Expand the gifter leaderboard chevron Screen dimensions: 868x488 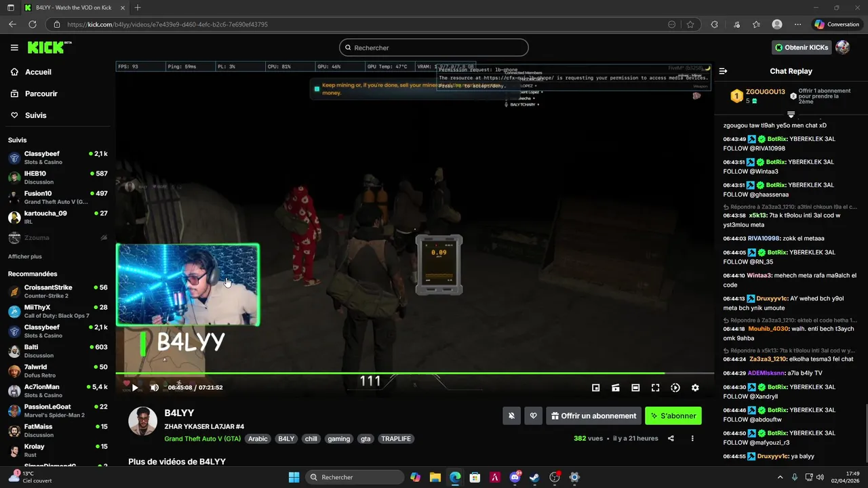tap(791, 114)
